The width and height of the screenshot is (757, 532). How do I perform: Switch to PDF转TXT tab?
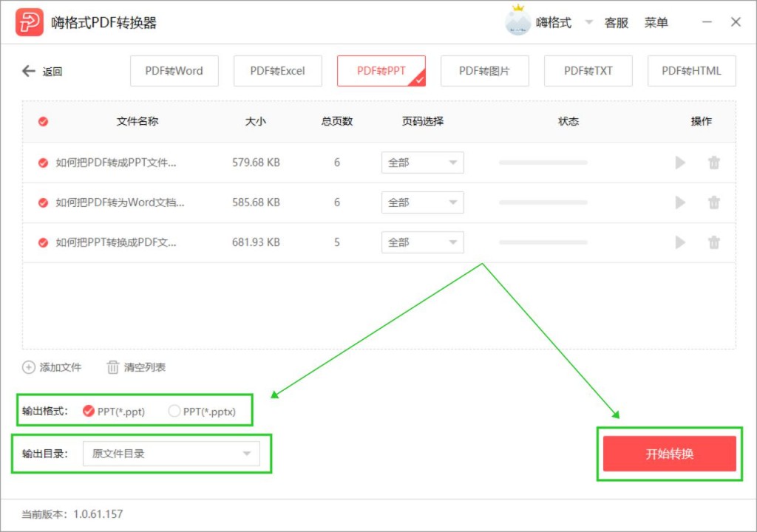(x=588, y=71)
